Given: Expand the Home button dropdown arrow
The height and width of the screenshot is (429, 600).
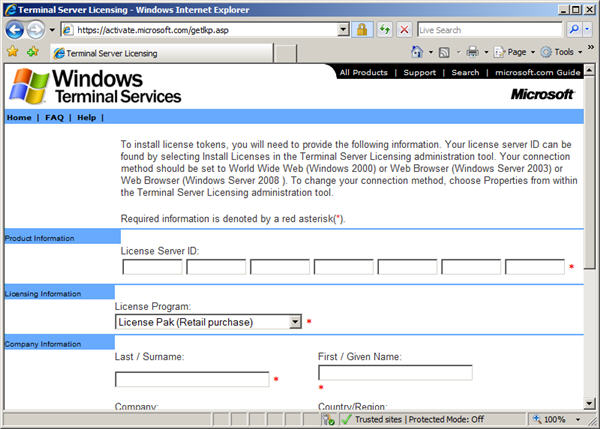Looking at the screenshot, I should (430, 52).
